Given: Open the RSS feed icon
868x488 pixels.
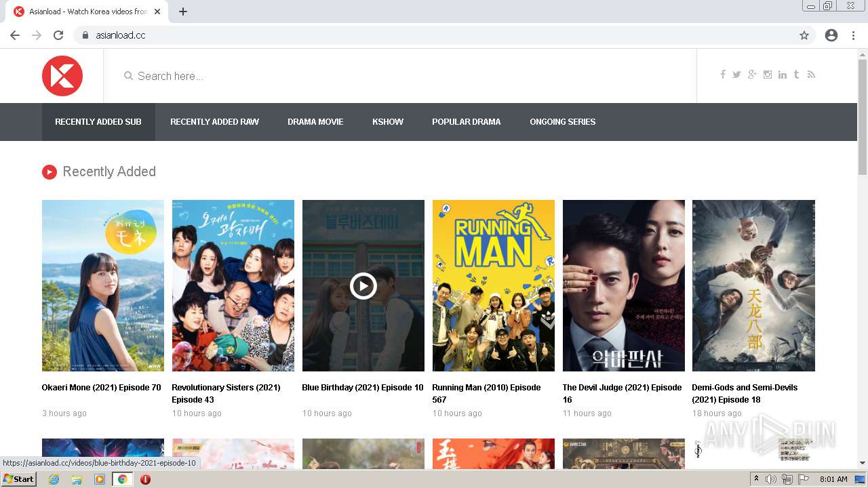Looking at the screenshot, I should (811, 75).
